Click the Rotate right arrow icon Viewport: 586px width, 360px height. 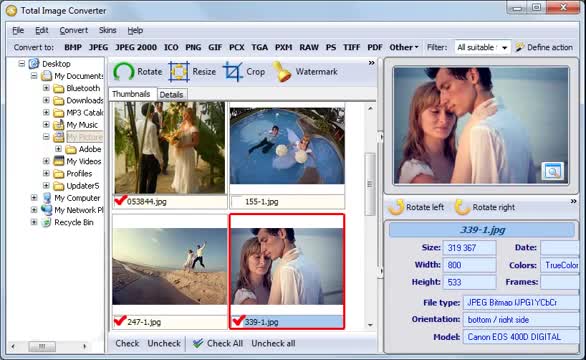462,207
